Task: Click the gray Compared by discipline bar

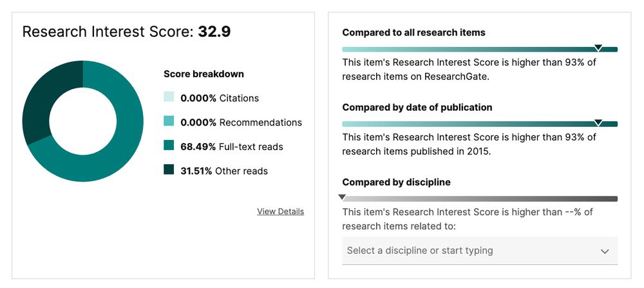Action: [x=480, y=199]
